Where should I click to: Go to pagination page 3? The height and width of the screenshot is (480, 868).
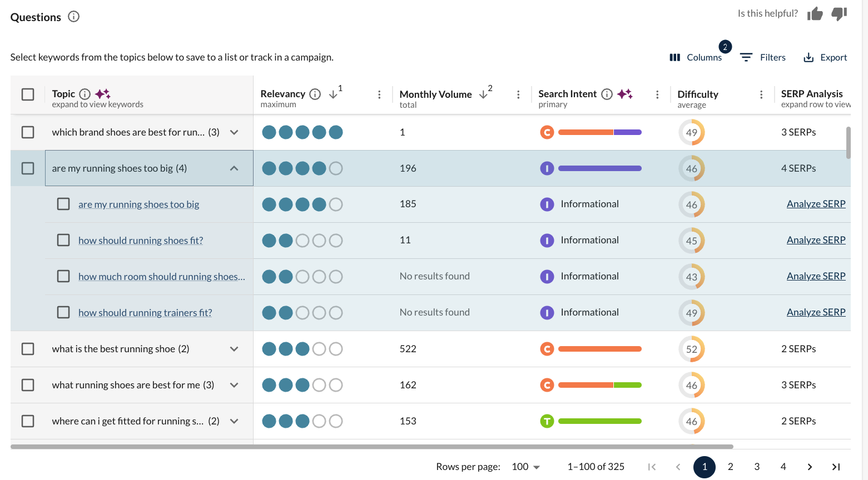(x=756, y=467)
